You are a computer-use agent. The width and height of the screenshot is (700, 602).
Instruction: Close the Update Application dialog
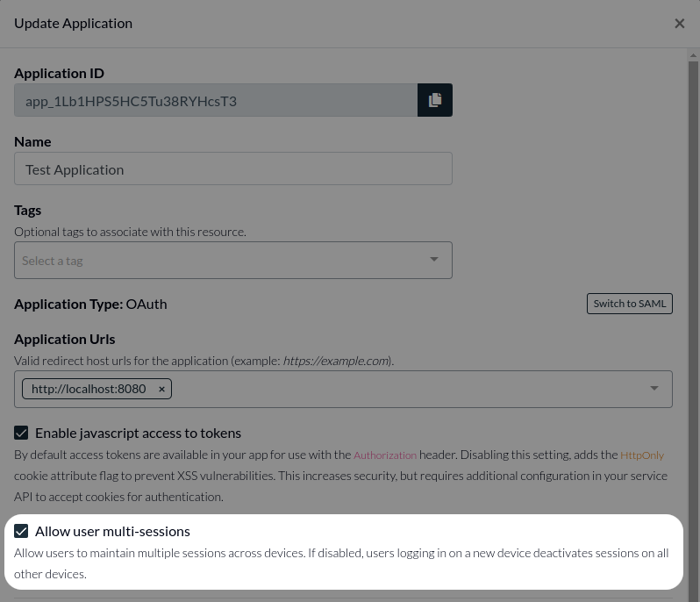pyautogui.click(x=679, y=24)
